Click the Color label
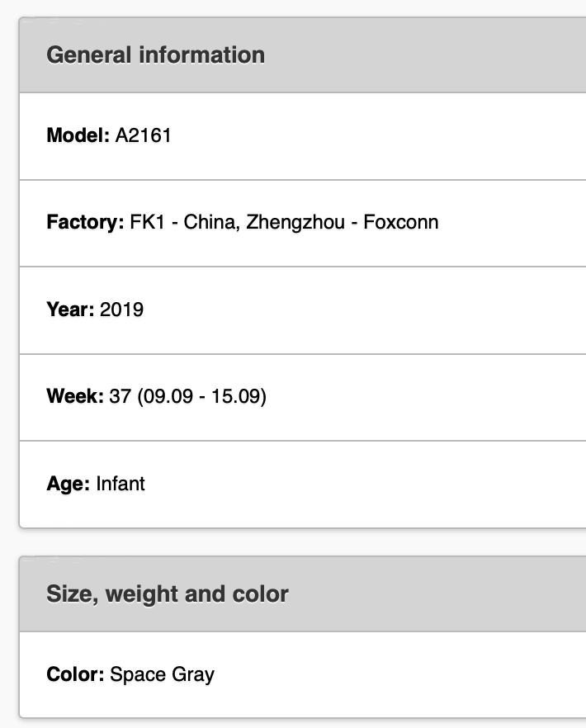 76,674
